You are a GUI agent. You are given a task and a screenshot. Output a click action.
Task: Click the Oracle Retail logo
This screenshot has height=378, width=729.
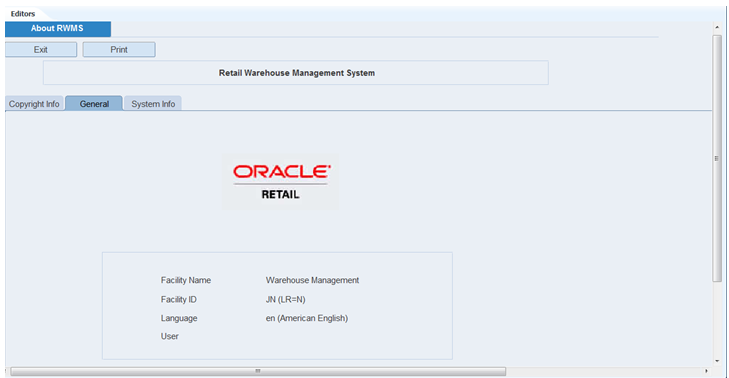280,182
